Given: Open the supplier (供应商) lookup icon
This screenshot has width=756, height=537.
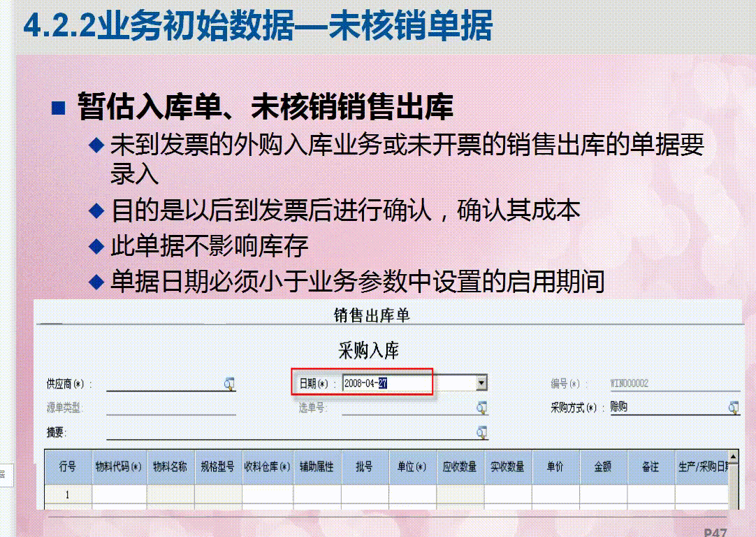Looking at the screenshot, I should pyautogui.click(x=228, y=383).
